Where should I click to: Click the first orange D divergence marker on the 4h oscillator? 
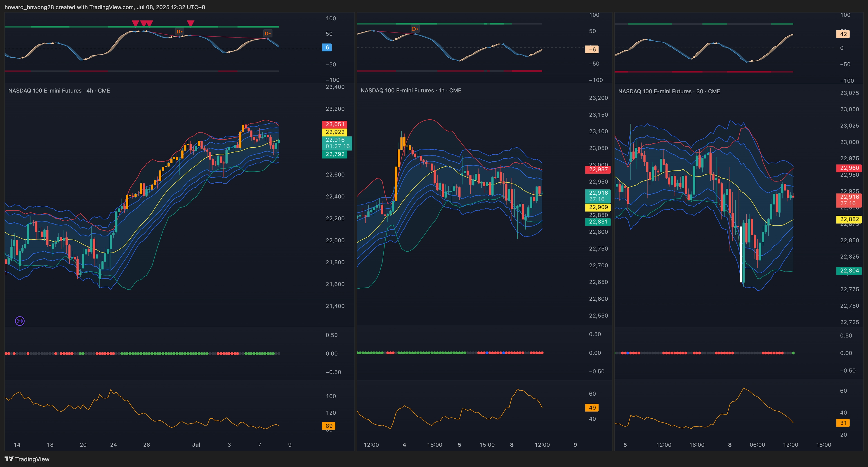179,32
